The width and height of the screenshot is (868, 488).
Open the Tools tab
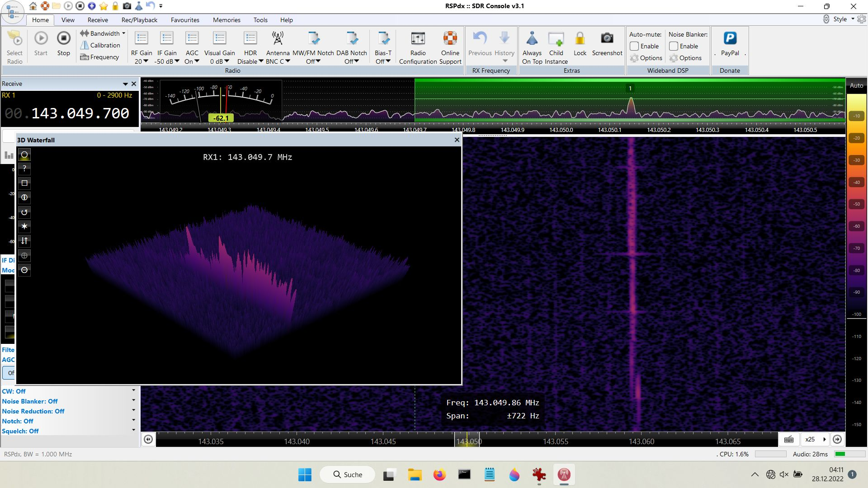(x=260, y=20)
